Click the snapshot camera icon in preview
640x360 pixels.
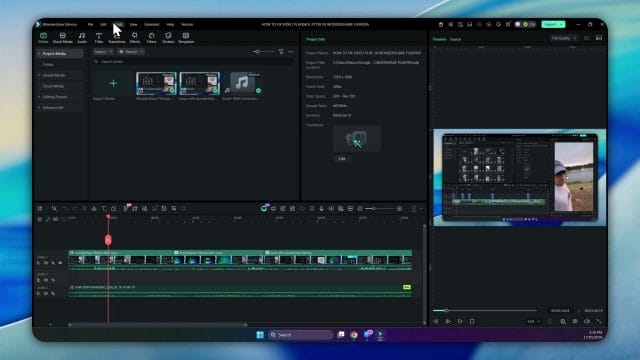[575, 321]
